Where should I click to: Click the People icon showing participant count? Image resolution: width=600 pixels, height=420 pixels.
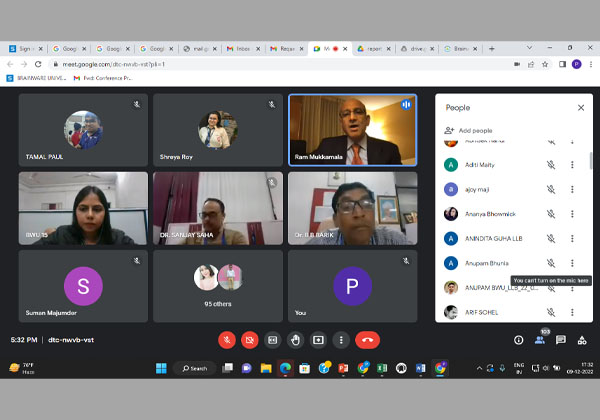(539, 340)
